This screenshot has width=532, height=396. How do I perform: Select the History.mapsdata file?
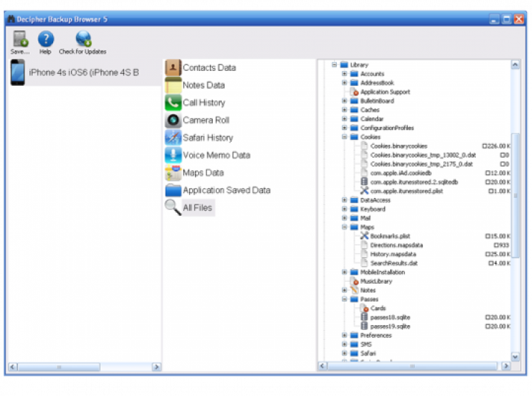click(393, 254)
